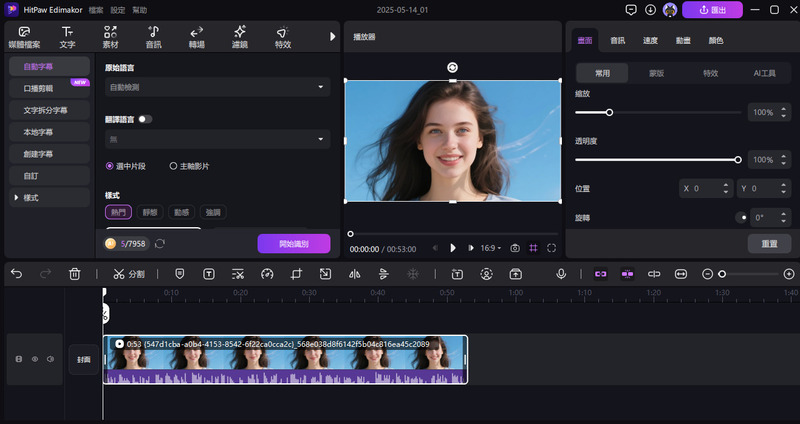Toggle the 翻譯語言 translation switch

pos(146,119)
